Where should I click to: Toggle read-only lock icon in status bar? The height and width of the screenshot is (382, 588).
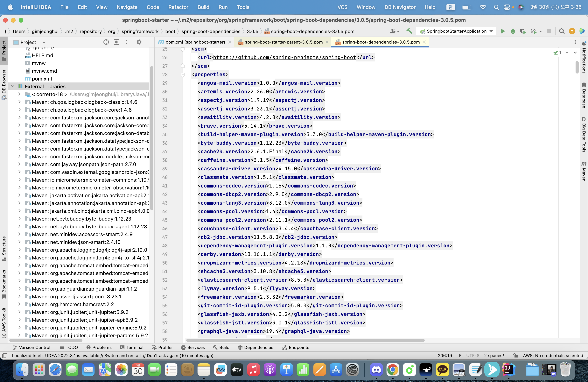coord(515,356)
